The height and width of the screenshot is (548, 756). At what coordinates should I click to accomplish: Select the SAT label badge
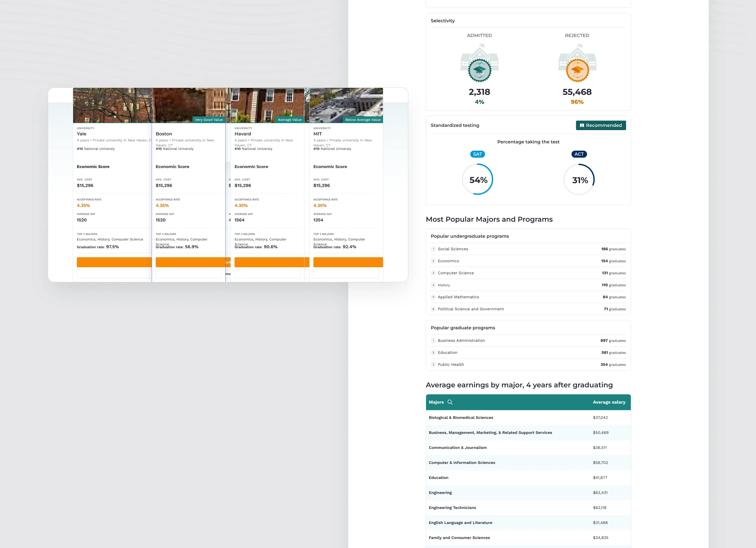(477, 154)
